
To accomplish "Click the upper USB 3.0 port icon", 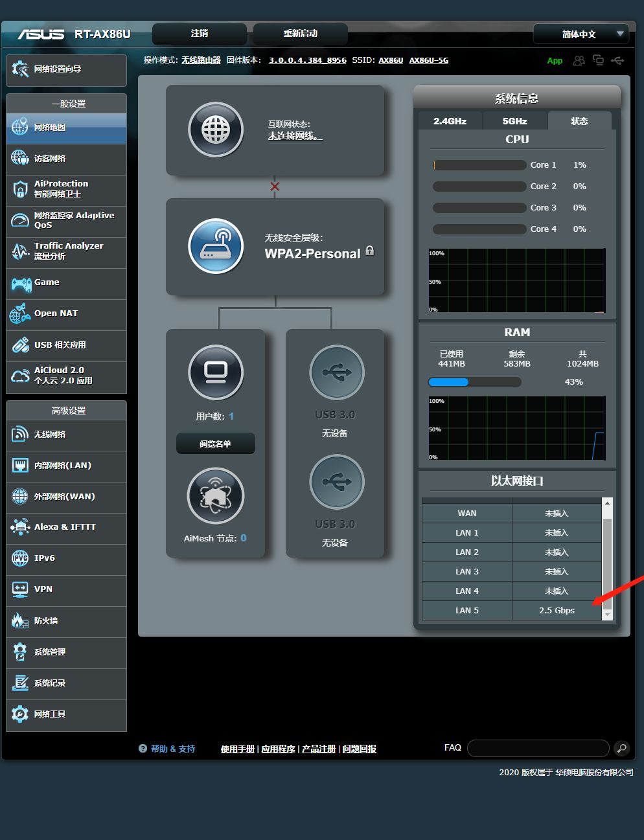I will point(336,372).
